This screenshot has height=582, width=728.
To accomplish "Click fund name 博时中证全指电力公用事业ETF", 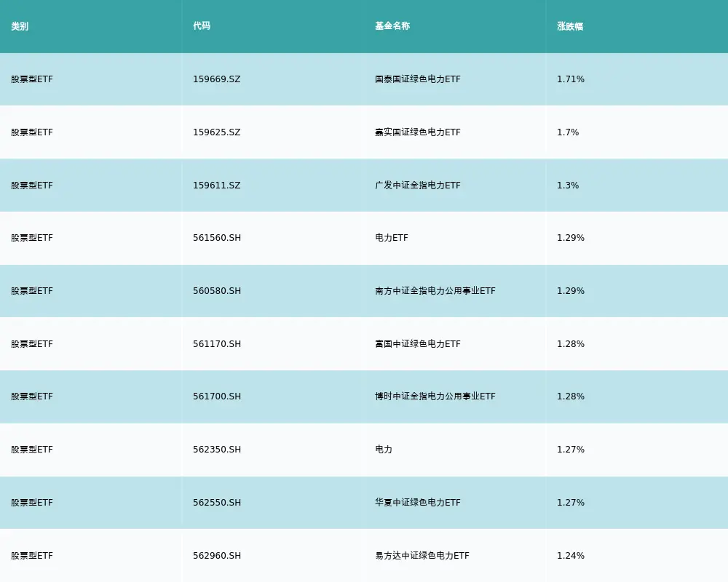I will tap(435, 396).
